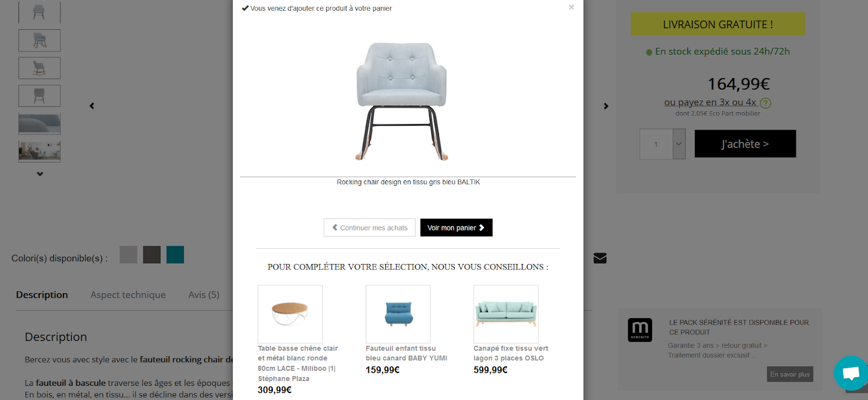Choose the teal color swatch
This screenshot has height=400, width=868.
[175, 255]
